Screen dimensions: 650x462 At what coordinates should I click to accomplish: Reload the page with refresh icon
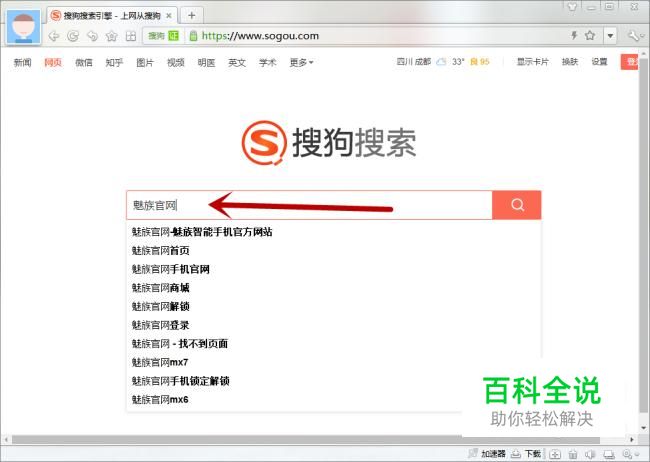pos(73,36)
